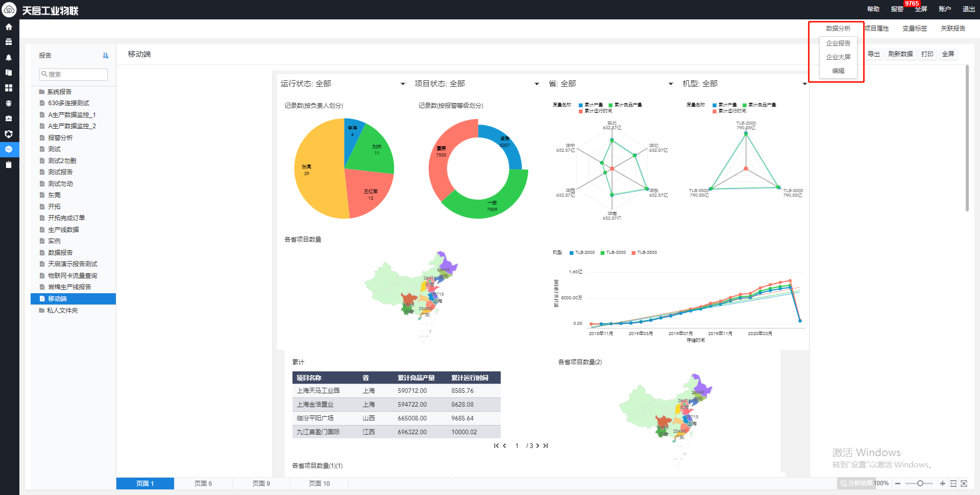This screenshot has height=495, width=980.
Task: Open the 项目属性 menu item
Action: 876,29
